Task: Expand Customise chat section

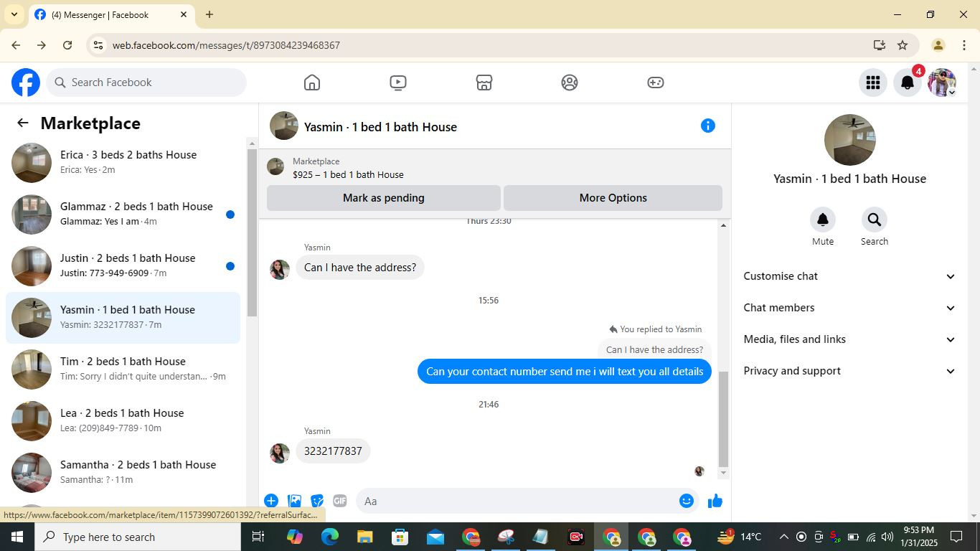Action: click(x=849, y=276)
